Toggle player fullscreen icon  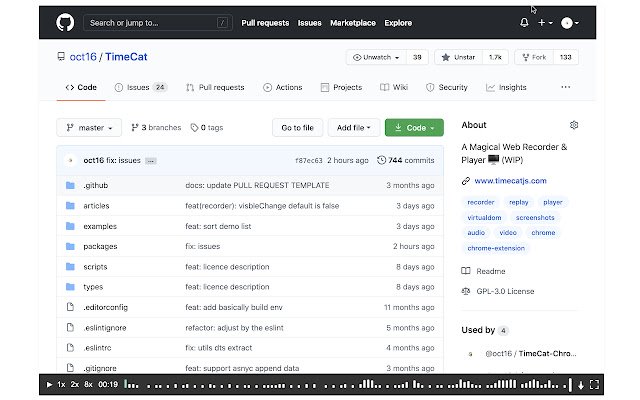click(594, 384)
